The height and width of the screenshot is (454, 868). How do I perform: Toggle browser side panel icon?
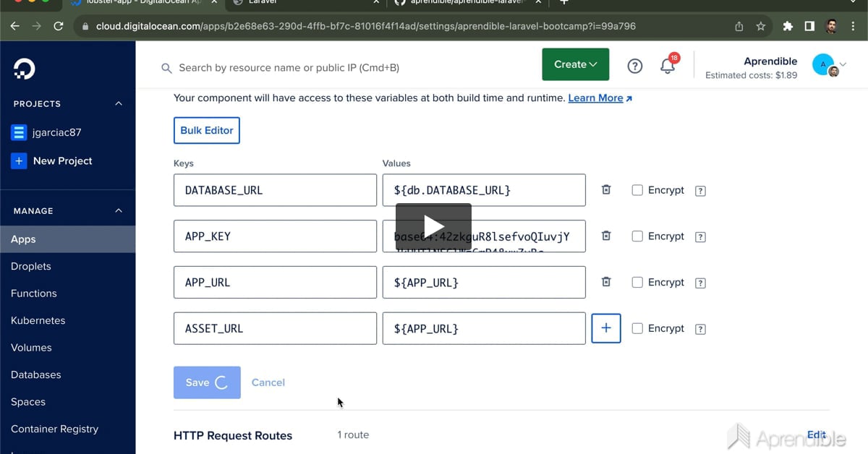coord(809,26)
